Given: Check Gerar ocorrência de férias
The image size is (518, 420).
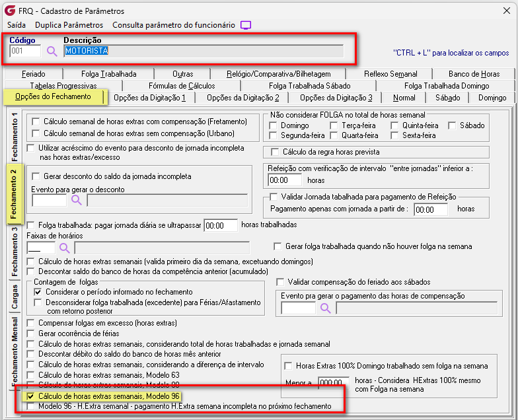Looking at the screenshot, I should tap(30, 333).
